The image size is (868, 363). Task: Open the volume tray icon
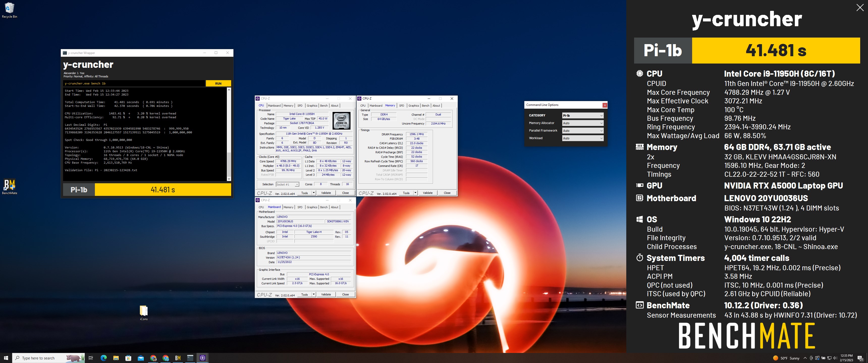pos(835,358)
